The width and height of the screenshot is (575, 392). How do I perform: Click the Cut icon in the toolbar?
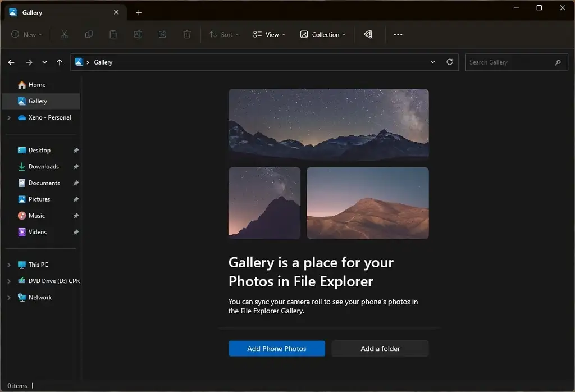coord(64,34)
